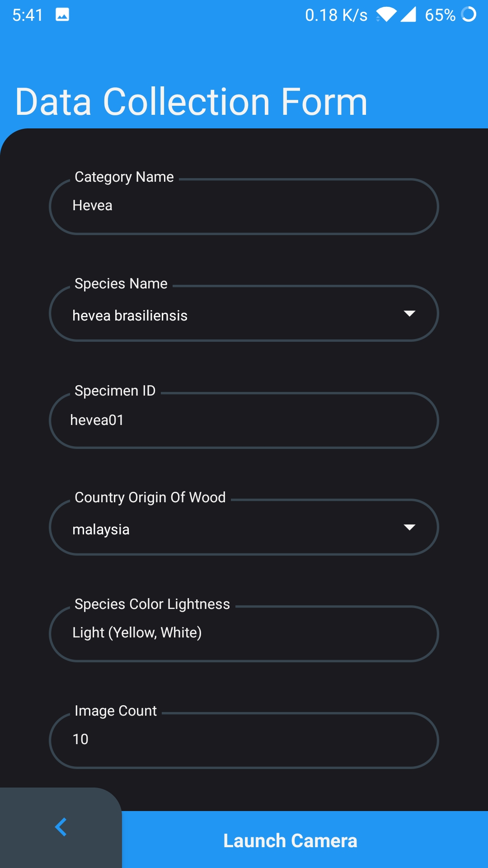488x868 pixels.
Task: Tap the image notification icon in status bar
Action: (x=62, y=15)
